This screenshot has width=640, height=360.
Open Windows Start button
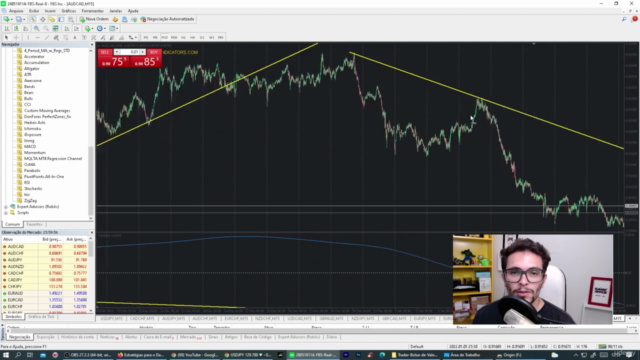pos(6,355)
